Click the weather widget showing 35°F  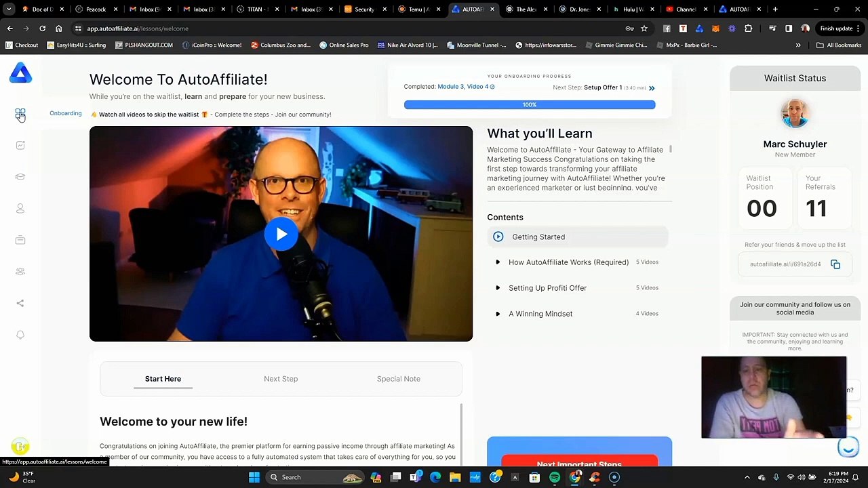[x=22, y=477]
